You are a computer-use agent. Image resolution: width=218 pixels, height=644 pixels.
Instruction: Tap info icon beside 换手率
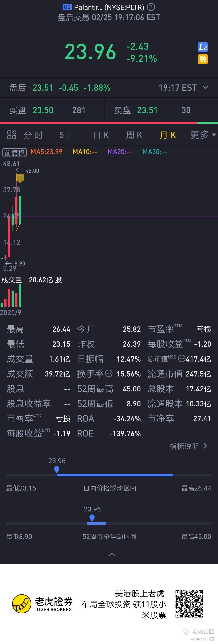pos(109,373)
